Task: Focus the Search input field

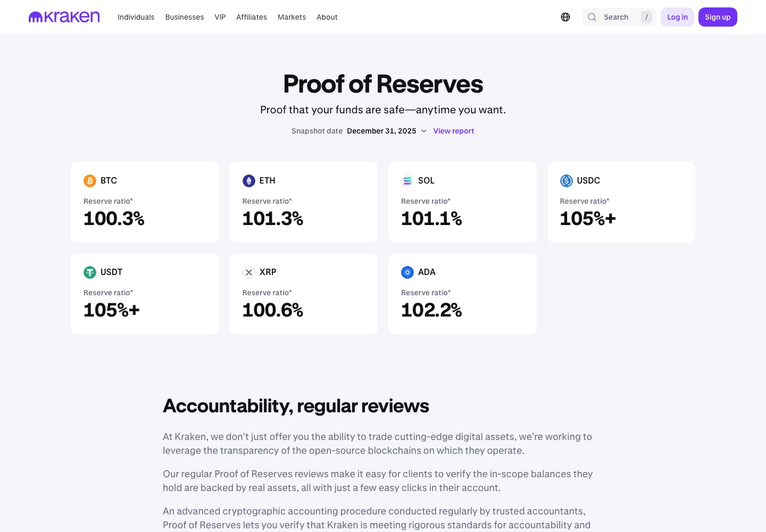Action: [620, 17]
